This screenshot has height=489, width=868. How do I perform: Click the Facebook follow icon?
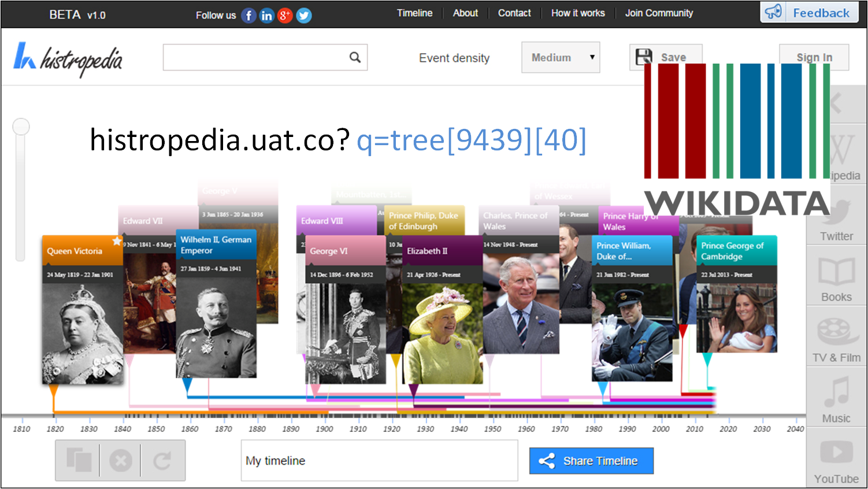248,16
